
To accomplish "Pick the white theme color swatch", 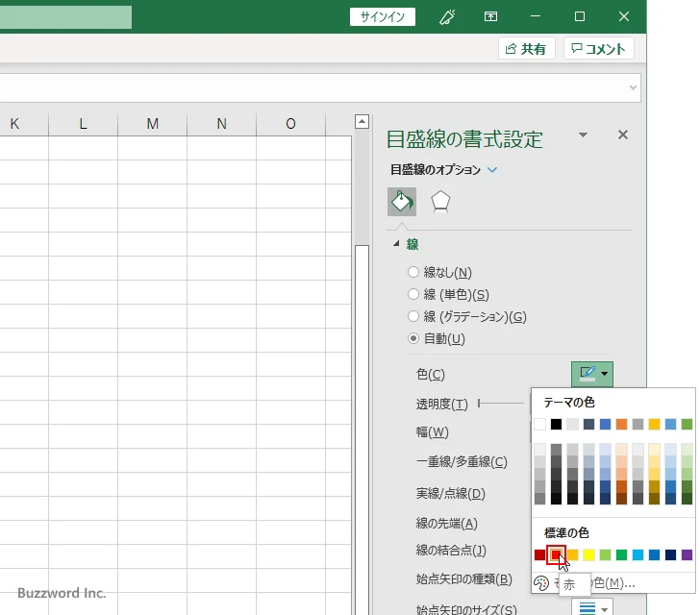I will pos(539,424).
